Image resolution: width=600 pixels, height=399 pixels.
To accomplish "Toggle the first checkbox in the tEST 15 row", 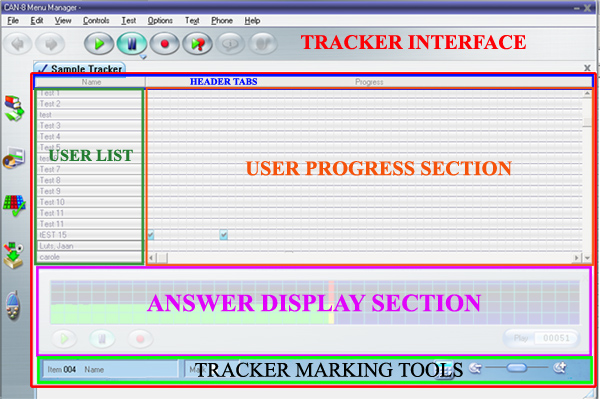I will coord(150,235).
